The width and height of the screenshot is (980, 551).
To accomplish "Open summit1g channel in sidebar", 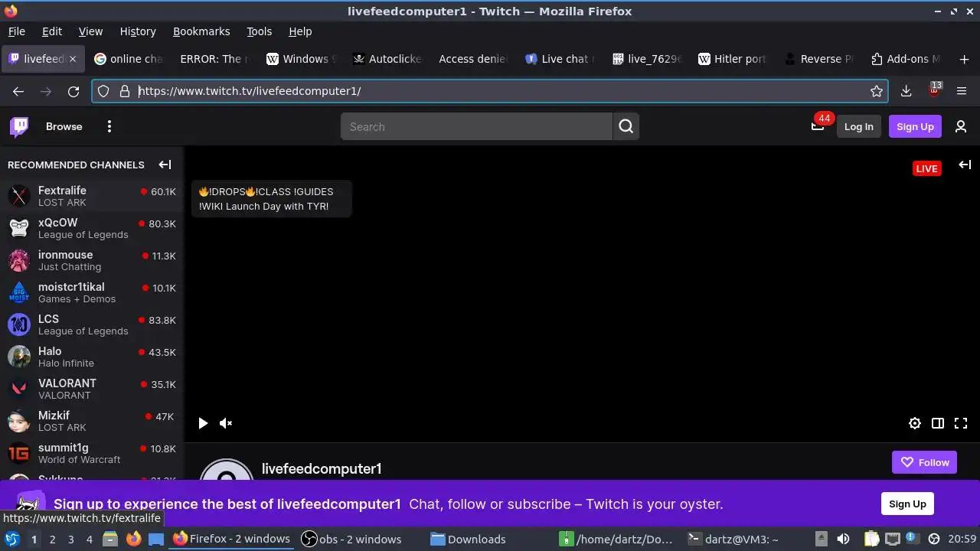I will (92, 453).
